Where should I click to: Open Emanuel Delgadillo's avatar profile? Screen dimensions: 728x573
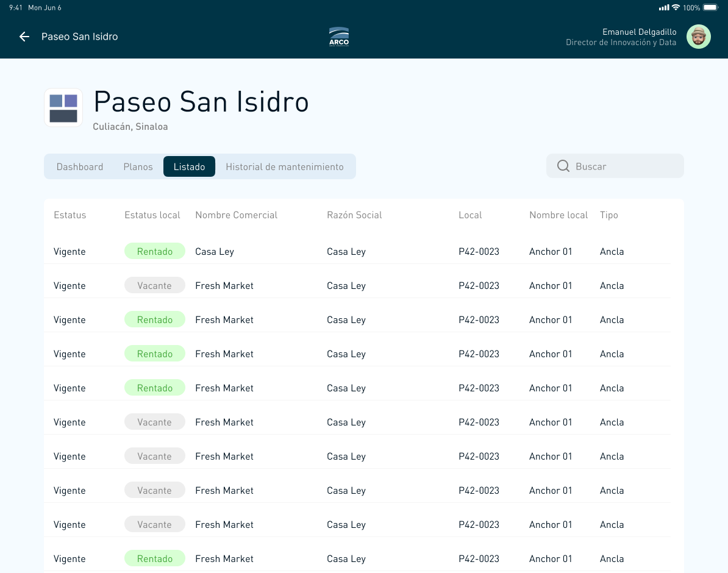click(x=699, y=37)
